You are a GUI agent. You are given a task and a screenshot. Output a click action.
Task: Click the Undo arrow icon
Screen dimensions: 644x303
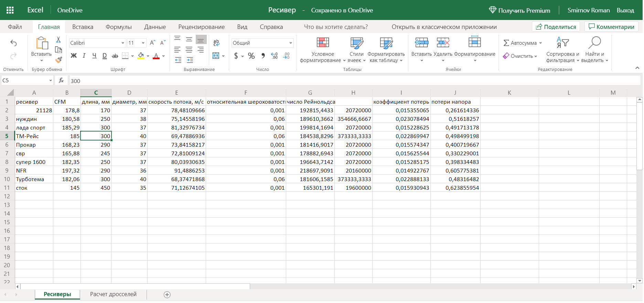(13, 43)
